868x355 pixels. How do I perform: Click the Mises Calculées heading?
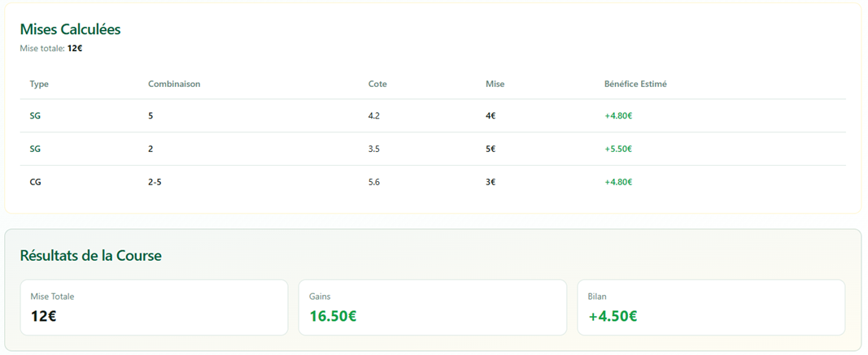[x=70, y=29]
